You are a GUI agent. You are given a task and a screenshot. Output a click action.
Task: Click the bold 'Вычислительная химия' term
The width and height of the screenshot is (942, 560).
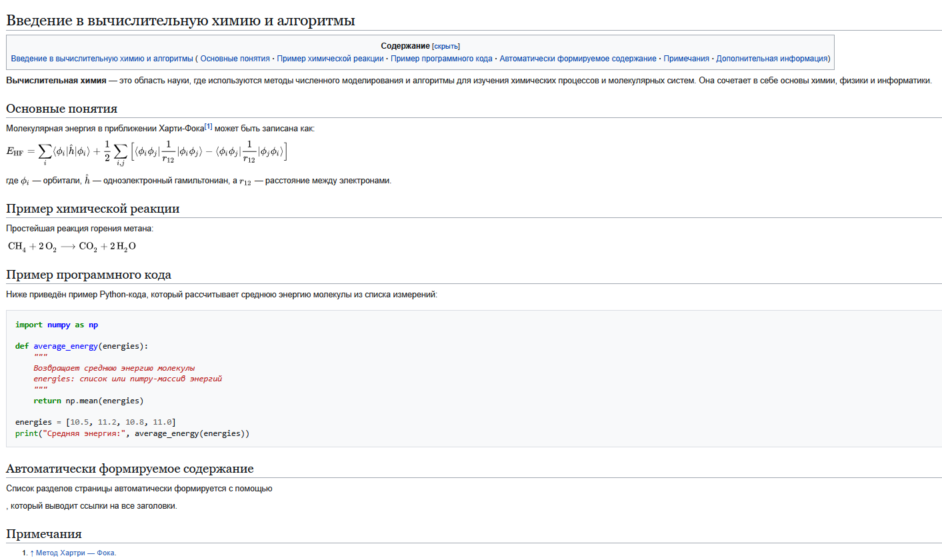pyautogui.click(x=56, y=81)
